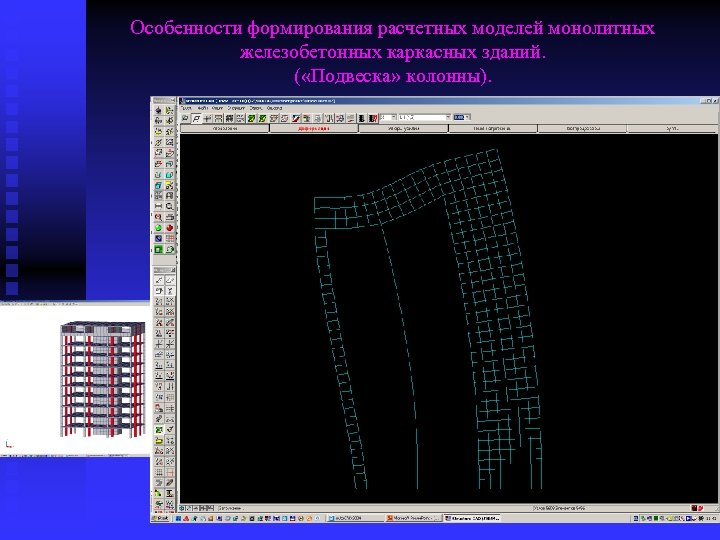The image size is (720, 540).
Task: Click the green rotate-arrow palette icon
Action: pyautogui.click(x=170, y=249)
